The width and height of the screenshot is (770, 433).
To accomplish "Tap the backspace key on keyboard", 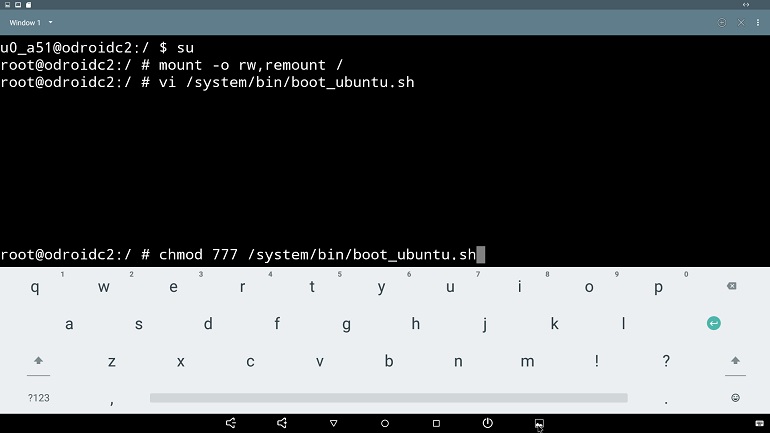I will [x=731, y=286].
